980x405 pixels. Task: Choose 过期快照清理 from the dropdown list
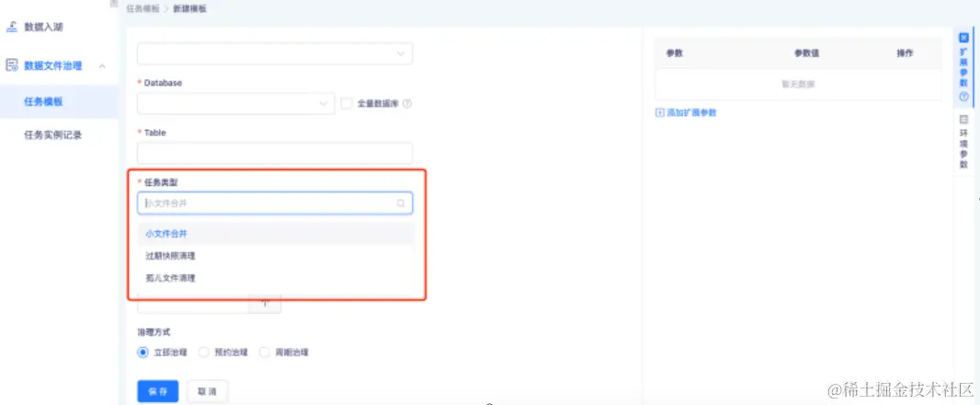pyautogui.click(x=275, y=256)
